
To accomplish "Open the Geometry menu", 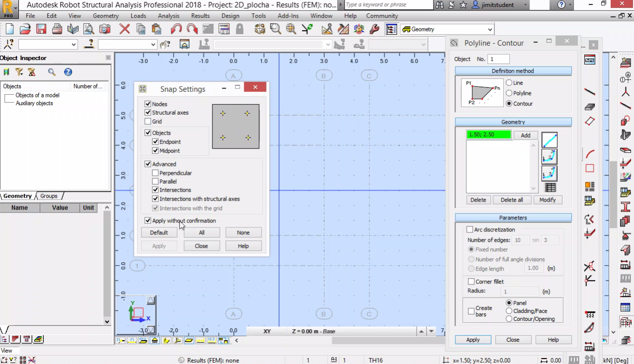I will coord(105,16).
